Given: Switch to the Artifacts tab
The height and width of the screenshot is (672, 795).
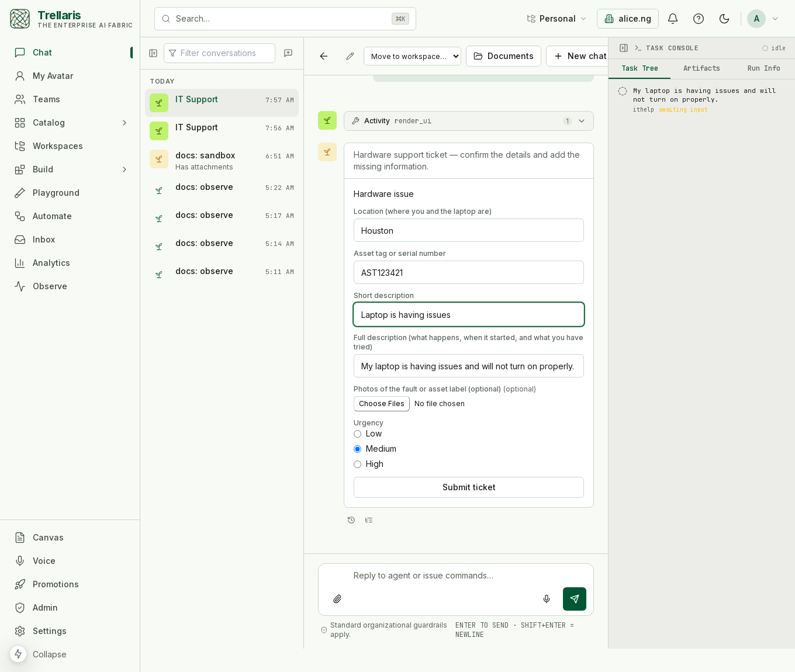Looking at the screenshot, I should (701, 68).
